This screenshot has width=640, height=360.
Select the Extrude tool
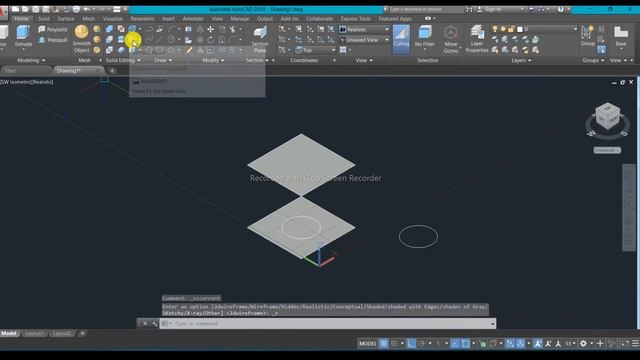[x=23, y=36]
